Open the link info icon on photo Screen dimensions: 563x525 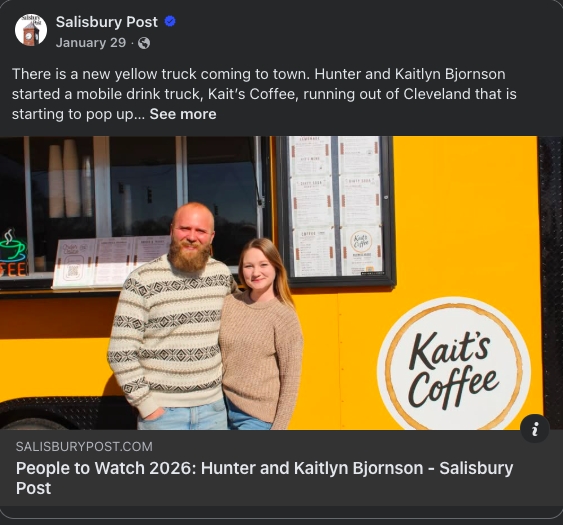pos(535,429)
